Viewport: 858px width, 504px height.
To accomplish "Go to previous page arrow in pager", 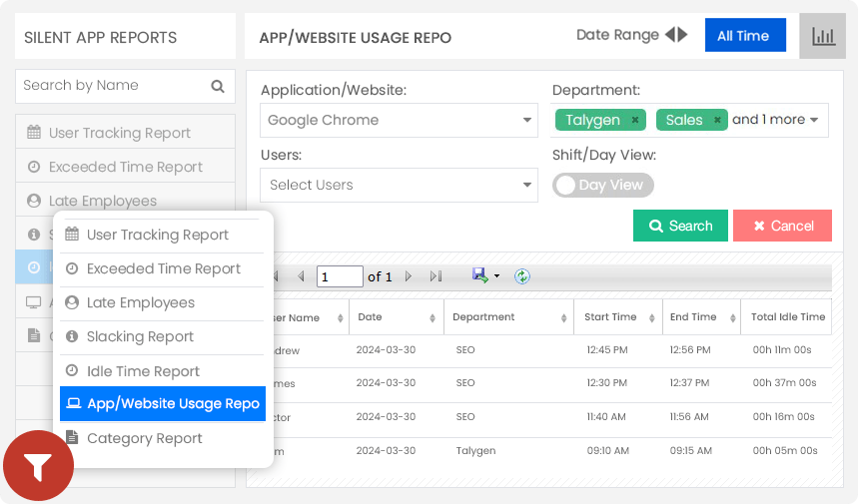I will [301, 276].
